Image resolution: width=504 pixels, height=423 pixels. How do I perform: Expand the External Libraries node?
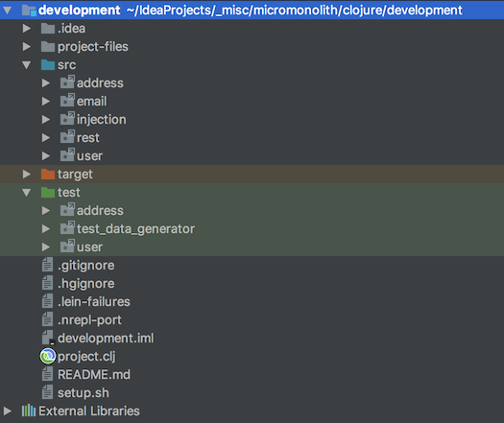coord(7,411)
